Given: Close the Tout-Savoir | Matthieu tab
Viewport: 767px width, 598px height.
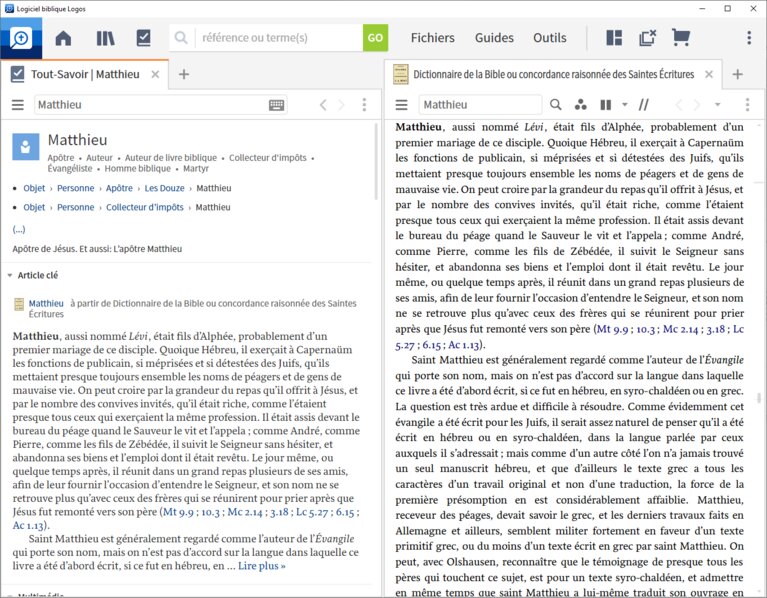Looking at the screenshot, I should point(155,74).
